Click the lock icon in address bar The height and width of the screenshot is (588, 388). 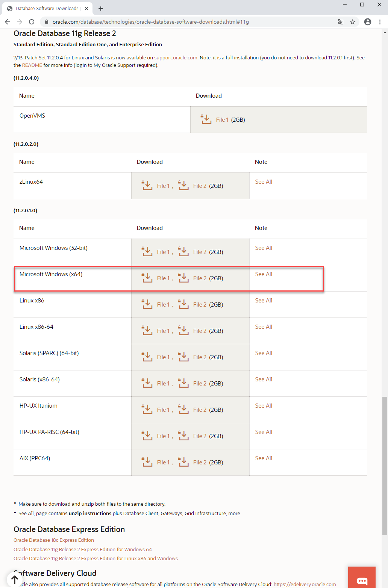click(47, 22)
